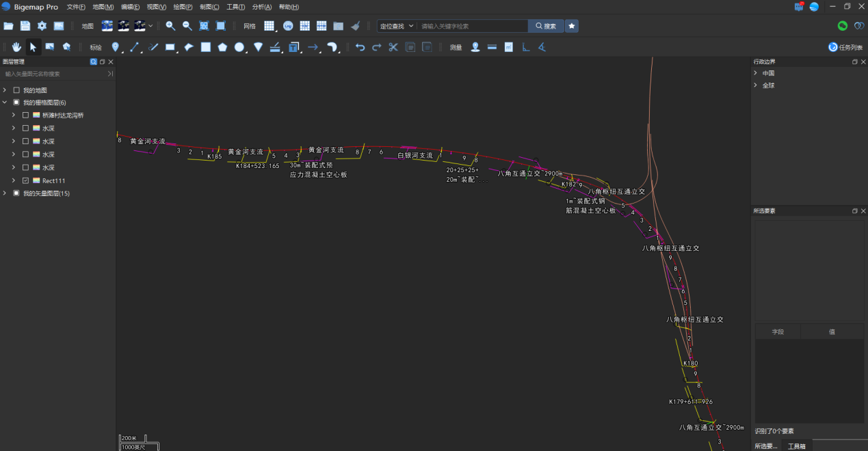The height and width of the screenshot is (451, 868).
Task: Open the 文件(F) menu
Action: (75, 6)
